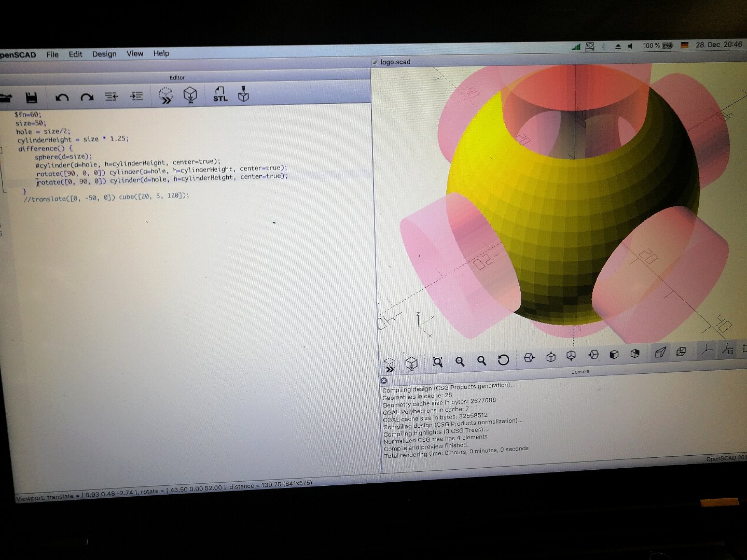Click console line 'Total rendering time'
The width and height of the screenshot is (747, 560).
457,452
